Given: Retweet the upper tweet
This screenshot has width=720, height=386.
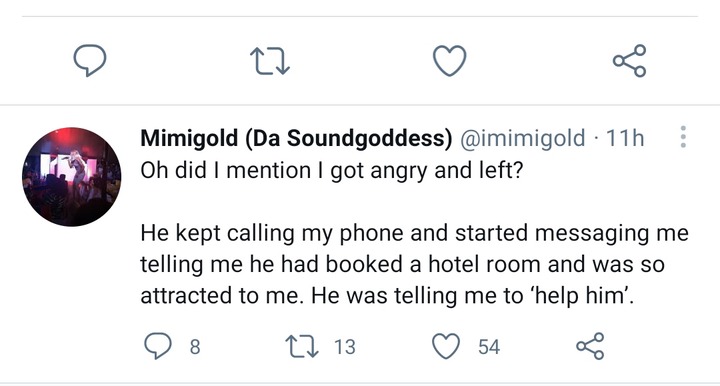Looking at the screenshot, I should [x=270, y=62].
